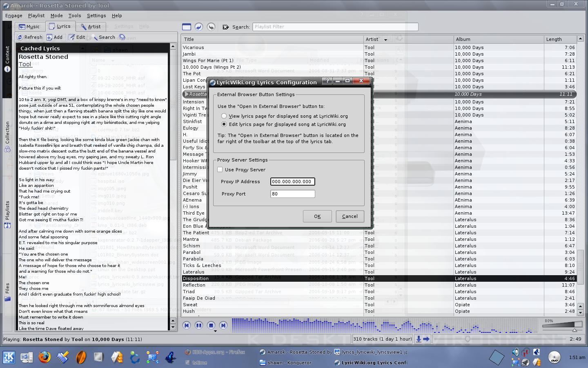Clear the playlist filter search icon
This screenshot has height=368, width=588.
[x=225, y=27]
